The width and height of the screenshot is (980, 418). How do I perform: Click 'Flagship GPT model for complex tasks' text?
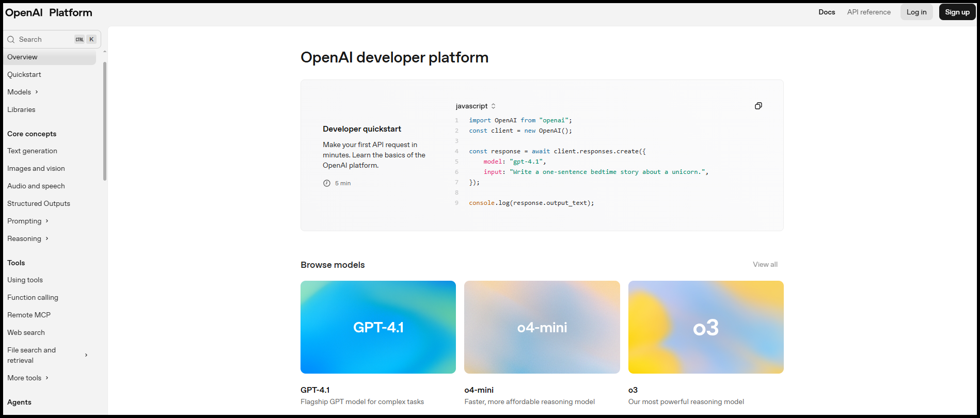pyautogui.click(x=362, y=401)
